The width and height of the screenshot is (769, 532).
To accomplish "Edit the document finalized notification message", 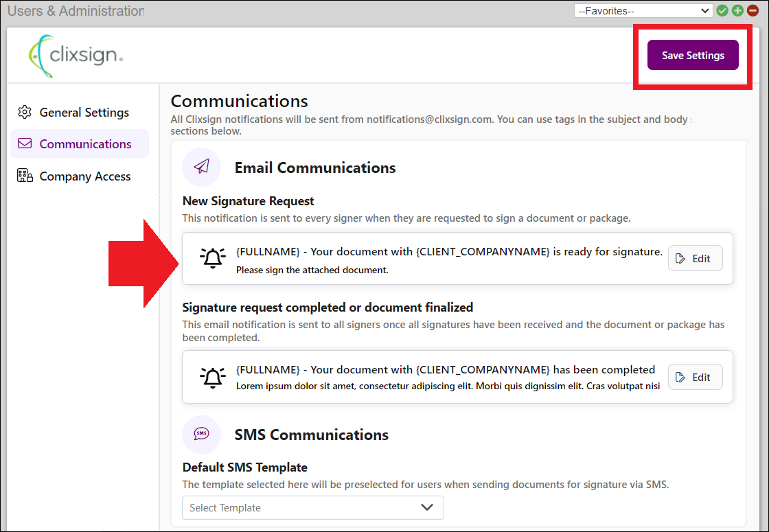I will (695, 376).
